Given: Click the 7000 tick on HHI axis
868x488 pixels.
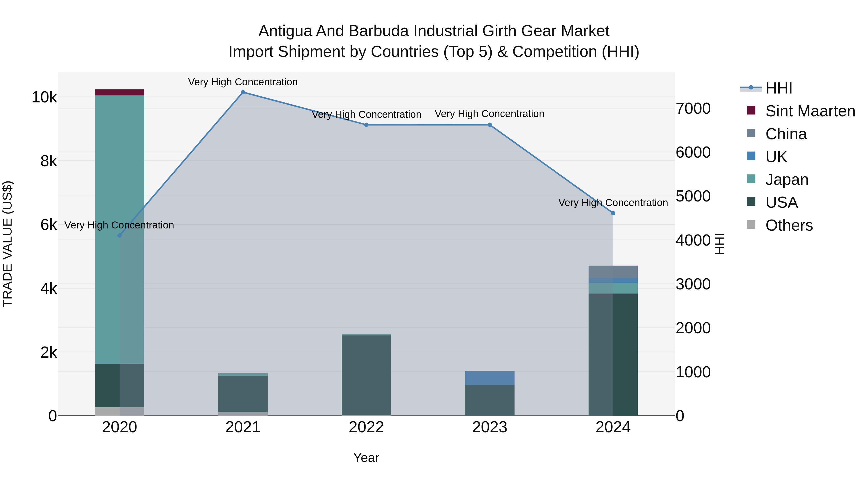Looking at the screenshot, I should tap(693, 108).
